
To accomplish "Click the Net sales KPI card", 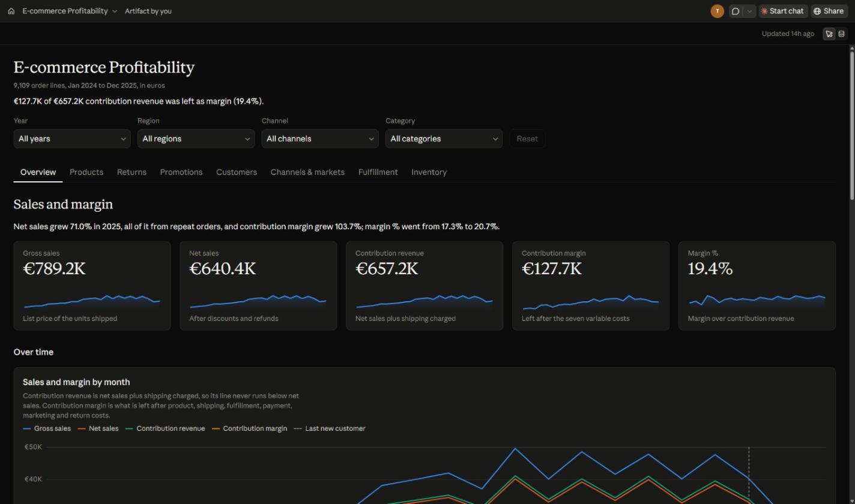I will pos(258,286).
